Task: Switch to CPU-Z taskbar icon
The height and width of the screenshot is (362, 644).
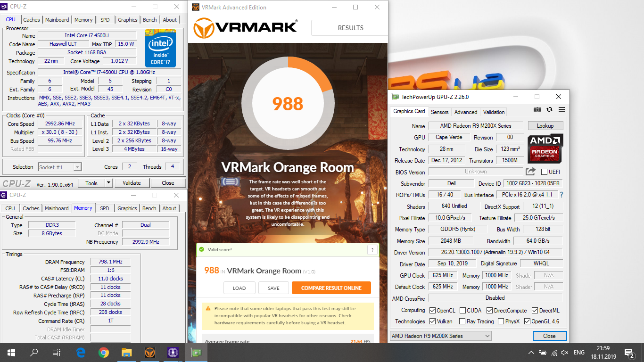Action: [173, 353]
